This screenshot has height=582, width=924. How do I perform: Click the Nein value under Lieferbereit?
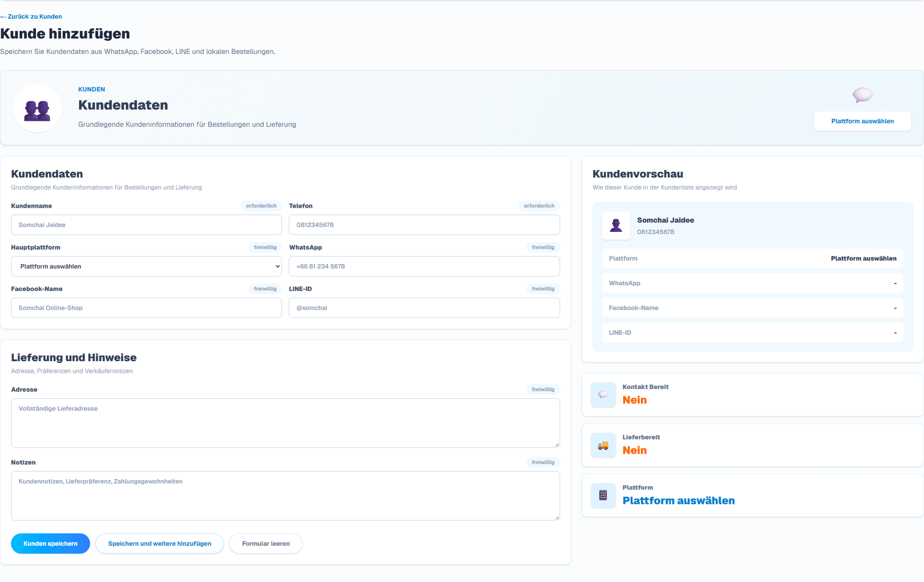coord(634,451)
